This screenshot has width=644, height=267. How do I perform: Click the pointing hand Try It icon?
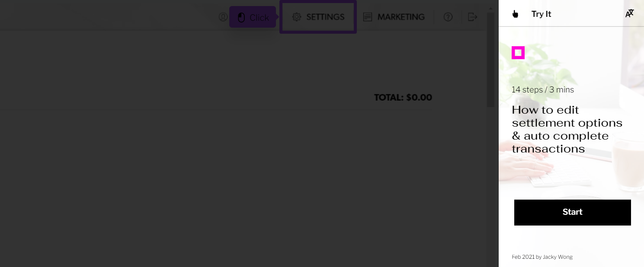[x=515, y=14]
